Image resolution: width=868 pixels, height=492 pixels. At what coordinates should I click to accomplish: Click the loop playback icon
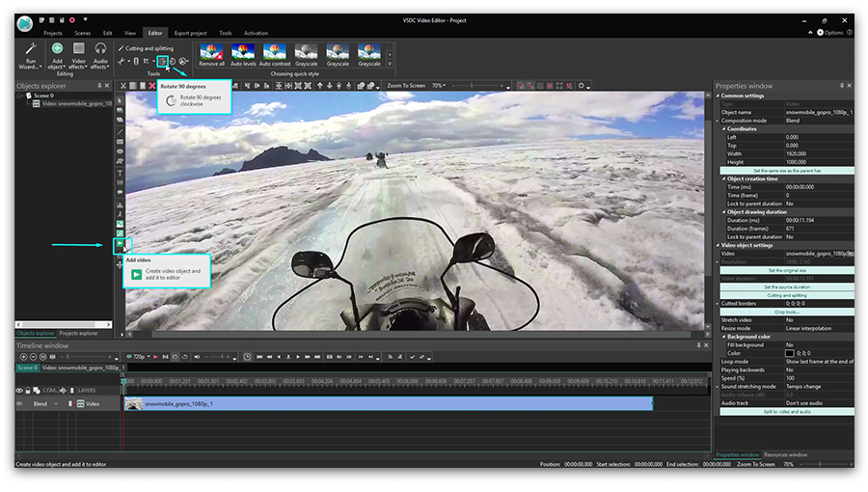pos(185,357)
